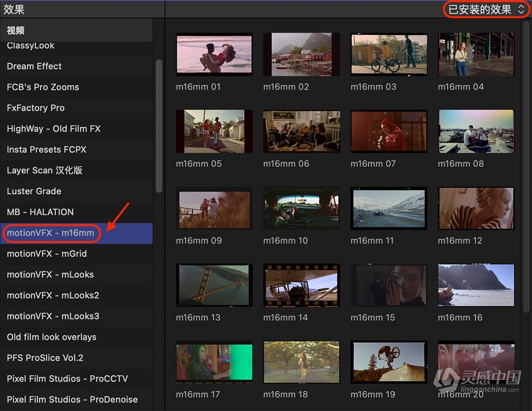Pick the m16mm 07 effect thumbnail
532x411 pixels.
pyautogui.click(x=389, y=131)
